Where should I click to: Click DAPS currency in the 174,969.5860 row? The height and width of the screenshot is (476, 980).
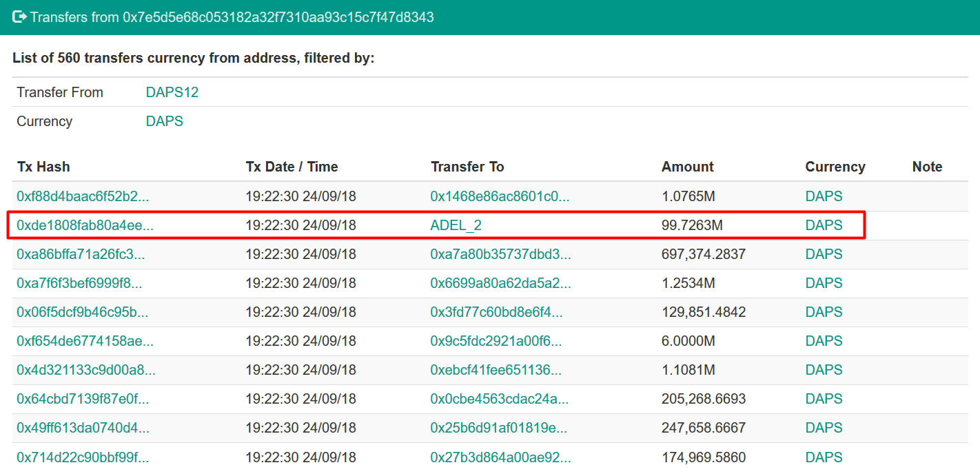(x=824, y=457)
